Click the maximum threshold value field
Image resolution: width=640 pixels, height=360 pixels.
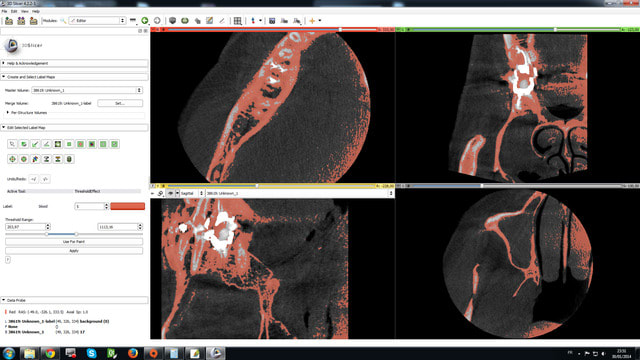tap(120, 227)
